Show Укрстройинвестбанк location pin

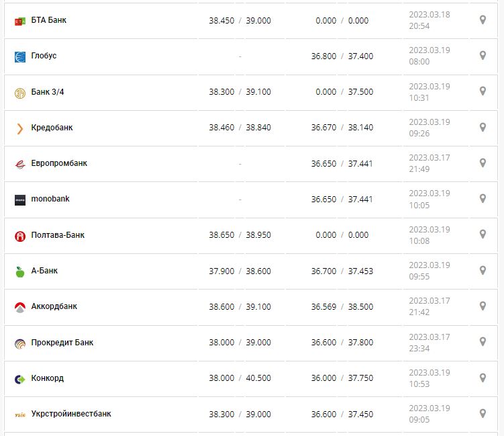click(x=482, y=414)
